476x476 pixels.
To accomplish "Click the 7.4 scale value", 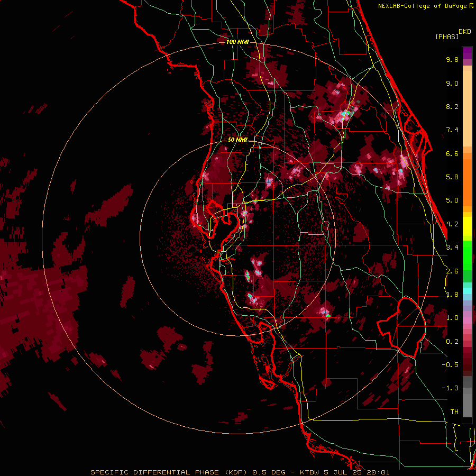I will pos(452,130).
